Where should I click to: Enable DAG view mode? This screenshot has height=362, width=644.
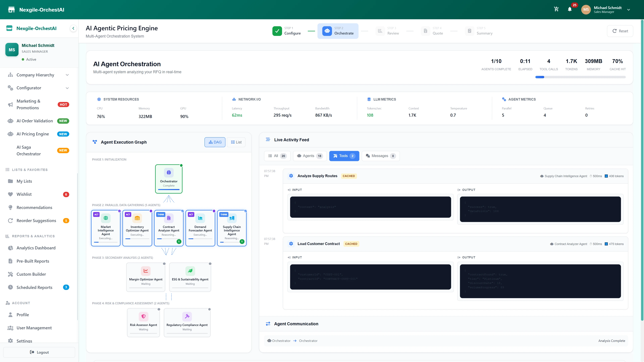pos(215,142)
